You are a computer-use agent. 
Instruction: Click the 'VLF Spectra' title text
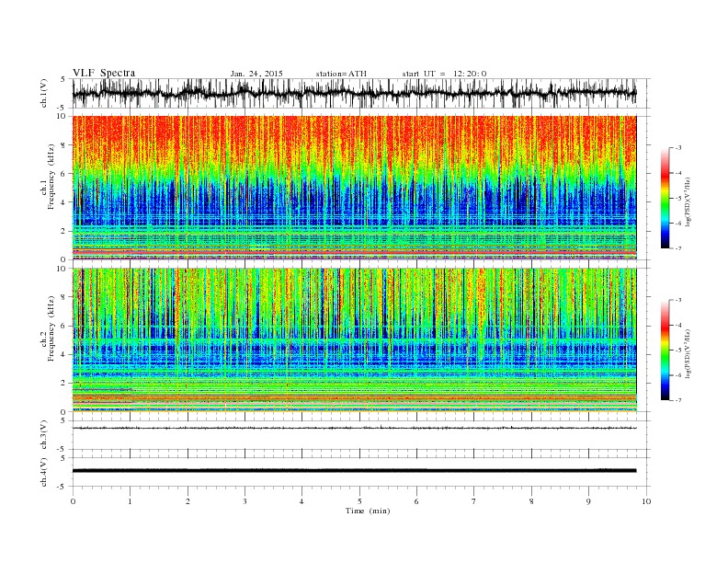pyautogui.click(x=104, y=73)
